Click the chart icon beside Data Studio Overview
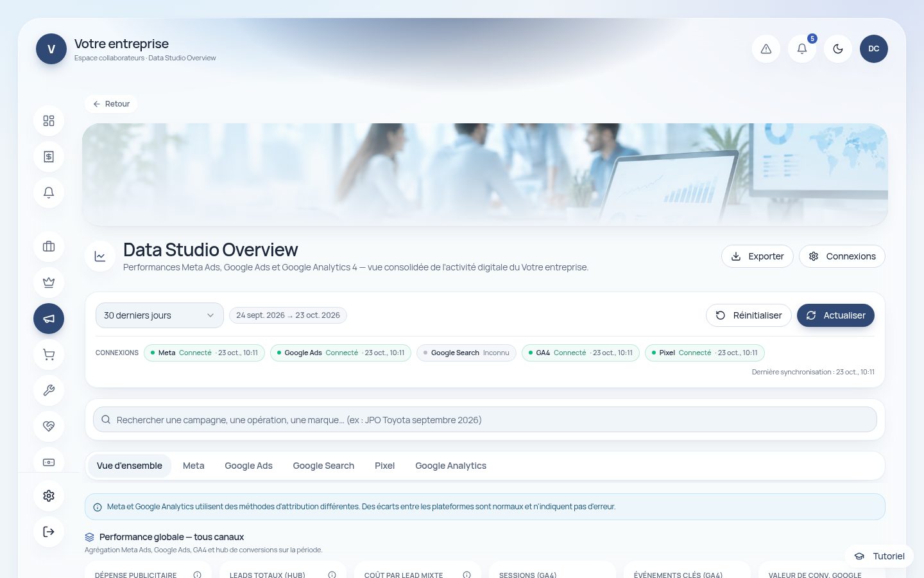The image size is (924, 578). pos(100,256)
